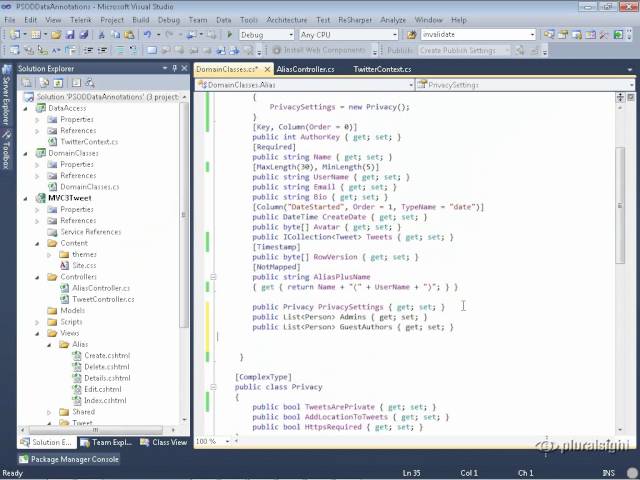Click the Undo arrow icon

[x=147, y=35]
